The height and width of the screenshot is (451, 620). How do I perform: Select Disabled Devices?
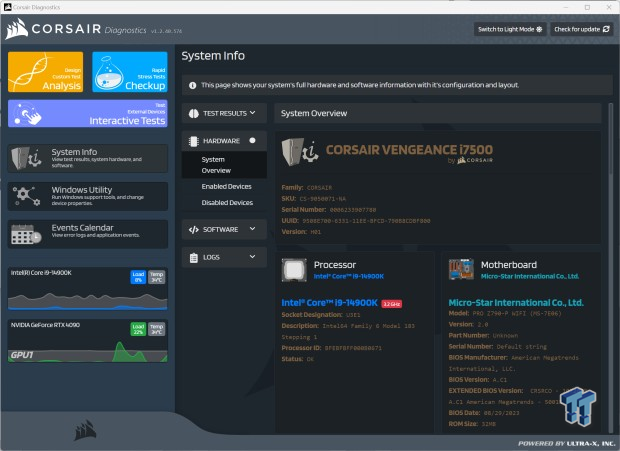[227, 203]
